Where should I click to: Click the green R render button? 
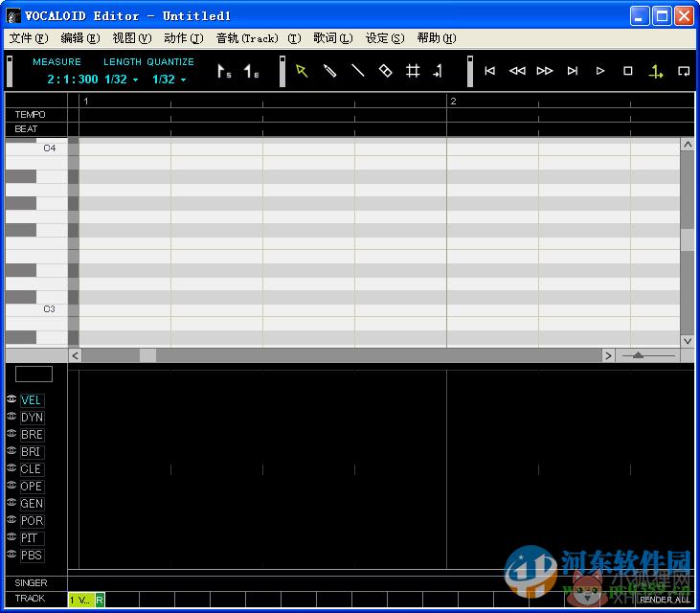point(100,600)
